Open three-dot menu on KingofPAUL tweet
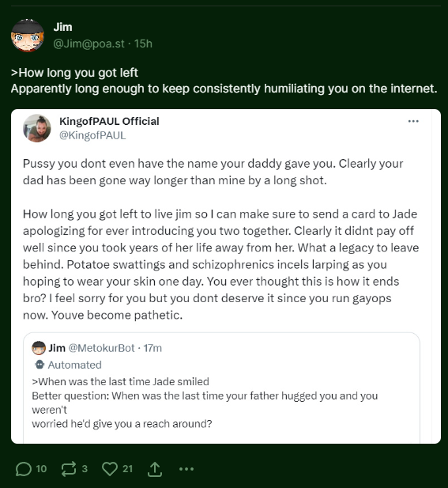The height and width of the screenshot is (488, 448). [x=413, y=121]
